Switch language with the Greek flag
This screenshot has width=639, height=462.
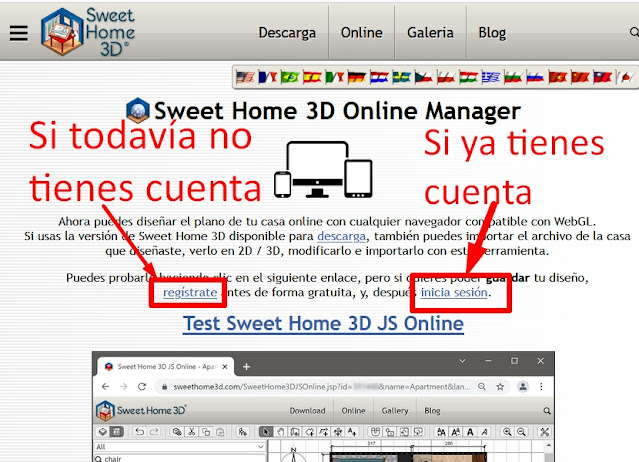click(491, 77)
